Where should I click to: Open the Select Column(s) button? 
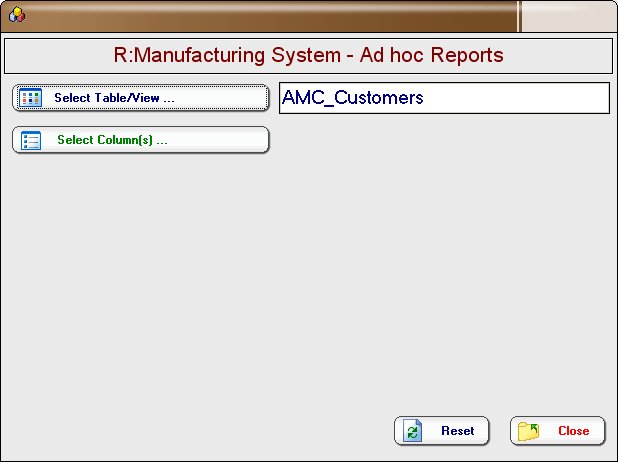pos(141,140)
